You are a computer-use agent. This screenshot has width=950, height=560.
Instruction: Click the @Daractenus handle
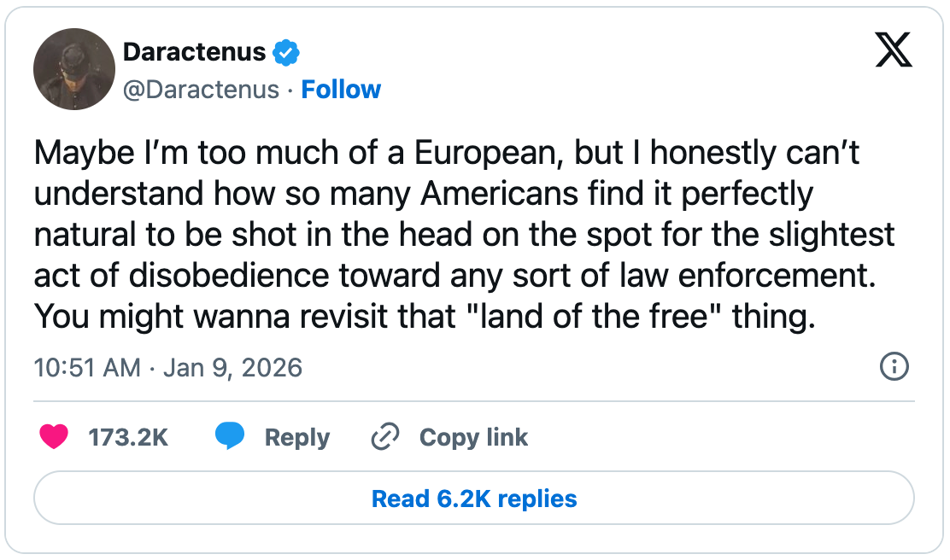click(x=201, y=89)
